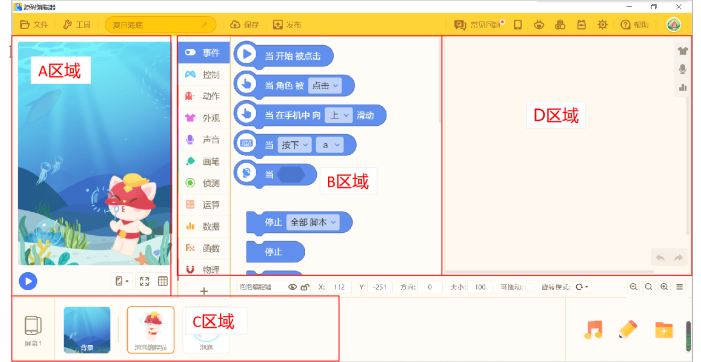Select the 动作 block category
This screenshot has width=701, height=362.
204,96
